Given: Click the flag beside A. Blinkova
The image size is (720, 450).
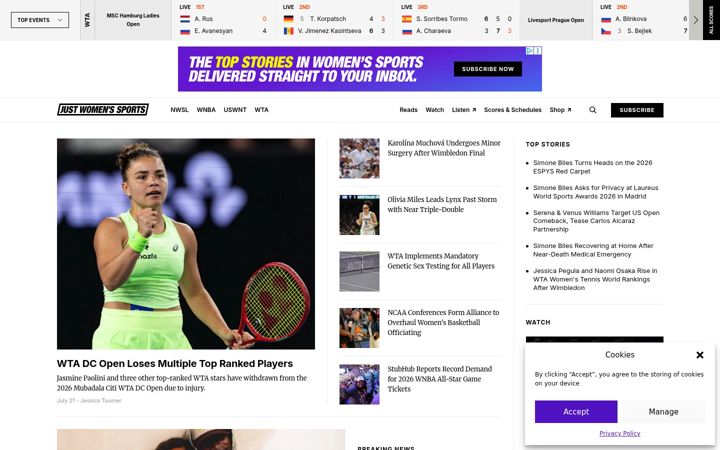Looking at the screenshot, I should [606, 19].
